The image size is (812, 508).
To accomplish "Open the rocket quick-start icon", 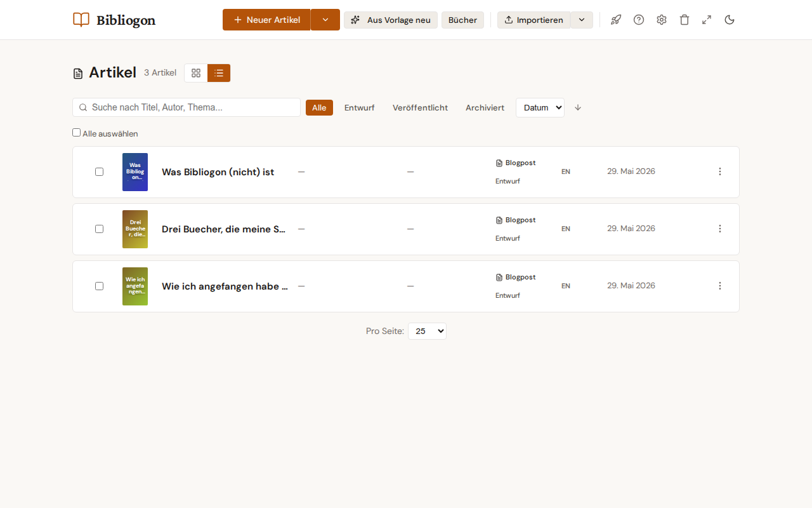I will tap(616, 20).
